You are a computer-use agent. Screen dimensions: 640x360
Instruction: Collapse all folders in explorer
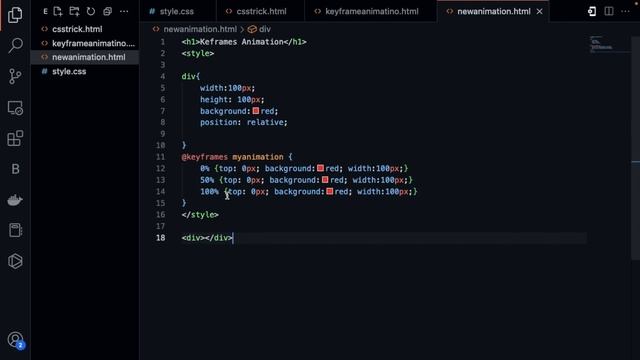click(107, 11)
